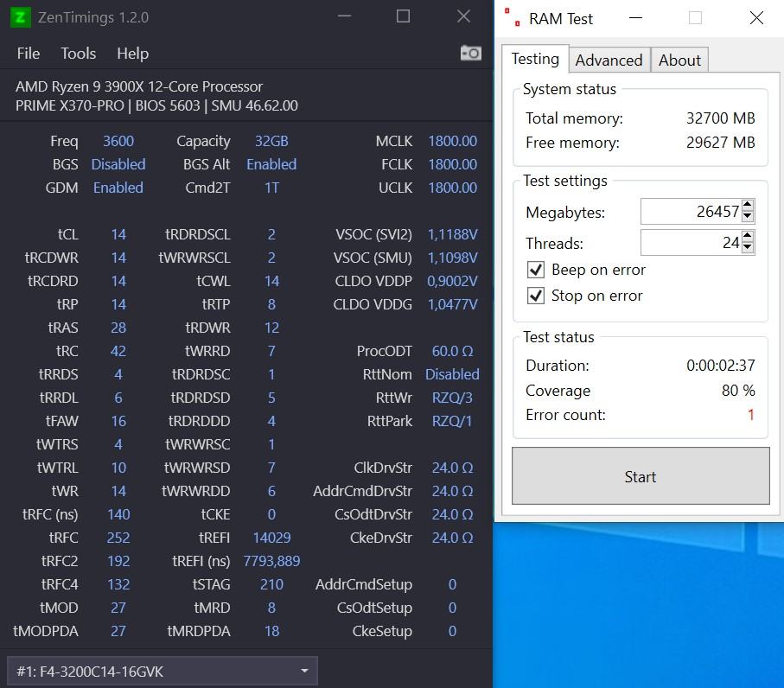Decrease Megabytes with the down arrow
The width and height of the screenshot is (784, 688).
click(x=748, y=217)
